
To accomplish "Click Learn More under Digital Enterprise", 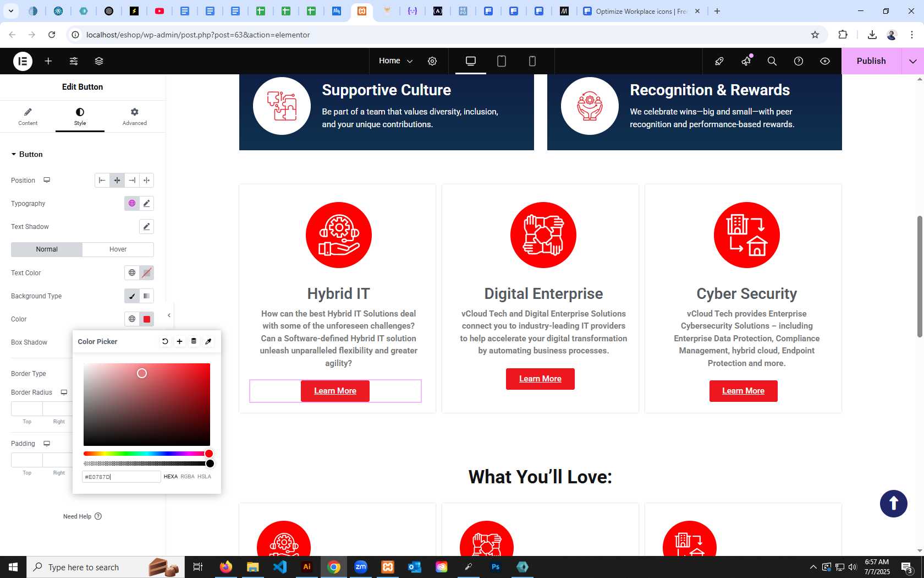I will (x=540, y=379).
